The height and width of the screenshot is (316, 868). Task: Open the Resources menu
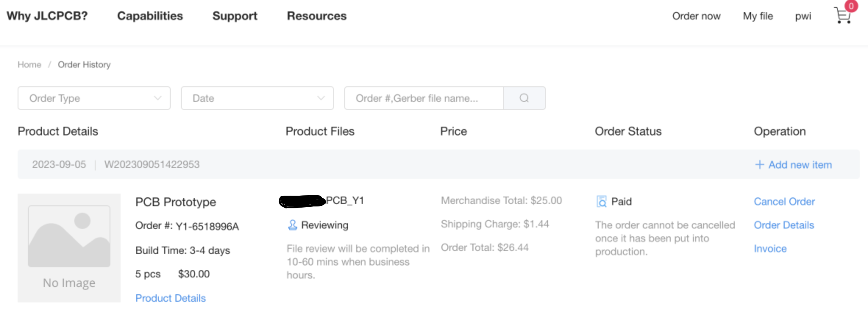pos(317,16)
